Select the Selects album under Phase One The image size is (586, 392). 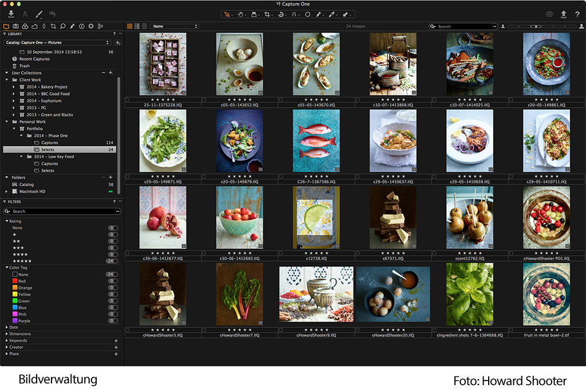tap(47, 149)
